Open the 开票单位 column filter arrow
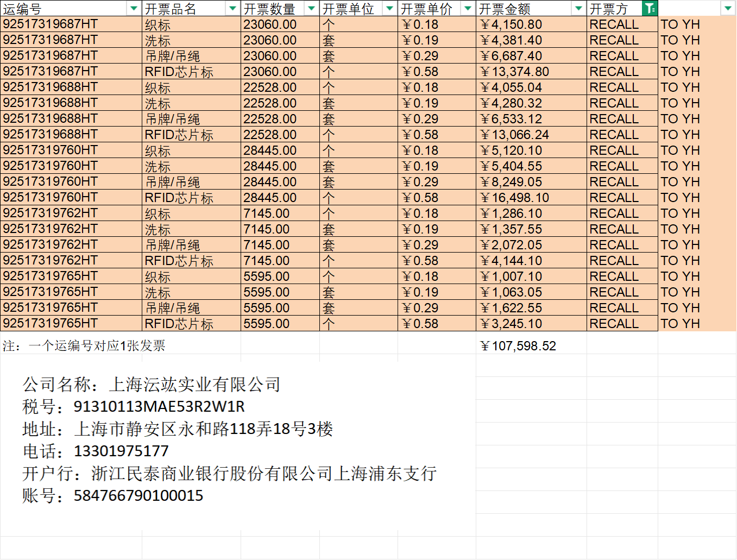This screenshot has width=737, height=560. point(389,8)
